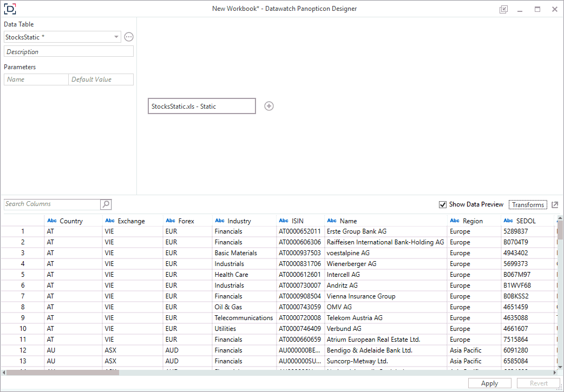This screenshot has width=564, height=392.
Task: Toggle the Show Data Preview checkbox
Action: [443, 205]
